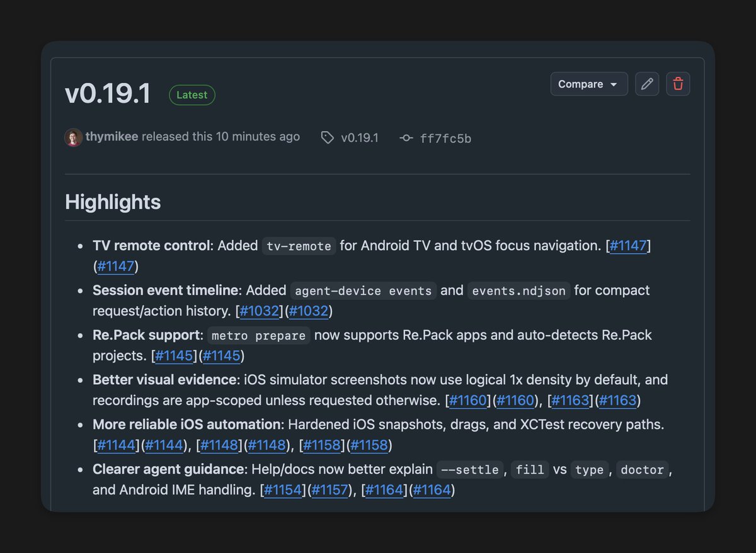756x553 pixels.
Task: Click the Latest release badge
Action: coord(192,95)
